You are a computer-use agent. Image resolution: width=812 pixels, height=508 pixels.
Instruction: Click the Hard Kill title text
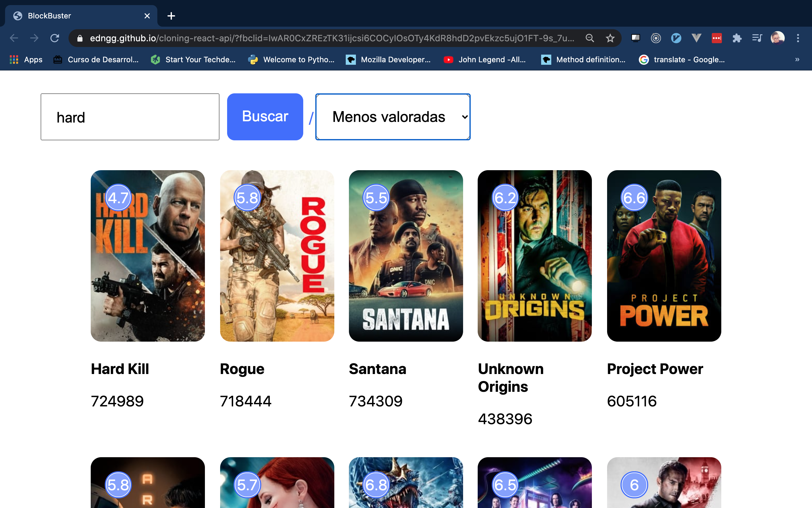pos(120,369)
